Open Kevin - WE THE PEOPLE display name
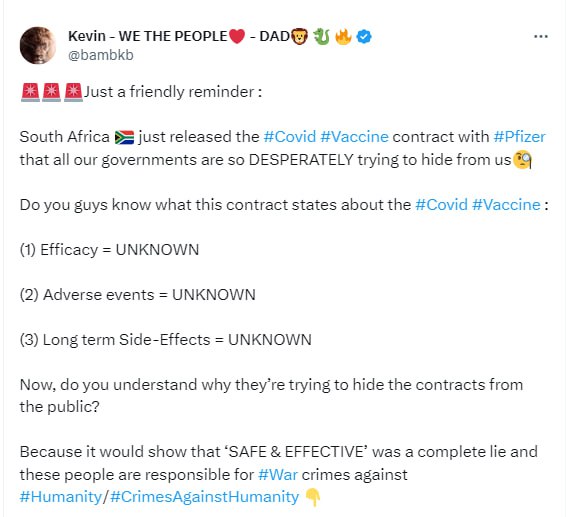Image resolution: width=566 pixels, height=517 pixels. coord(148,36)
